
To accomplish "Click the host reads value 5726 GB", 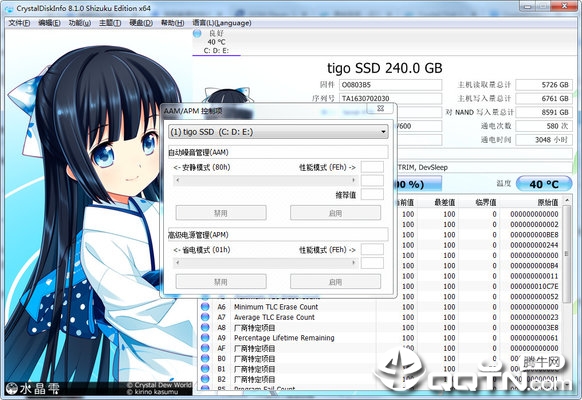I will click(x=544, y=85).
